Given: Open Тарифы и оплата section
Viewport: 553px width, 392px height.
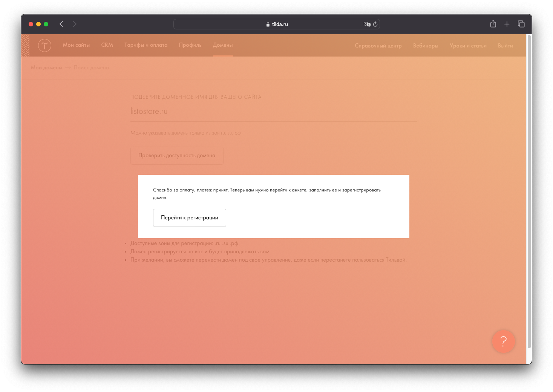Looking at the screenshot, I should click(146, 45).
